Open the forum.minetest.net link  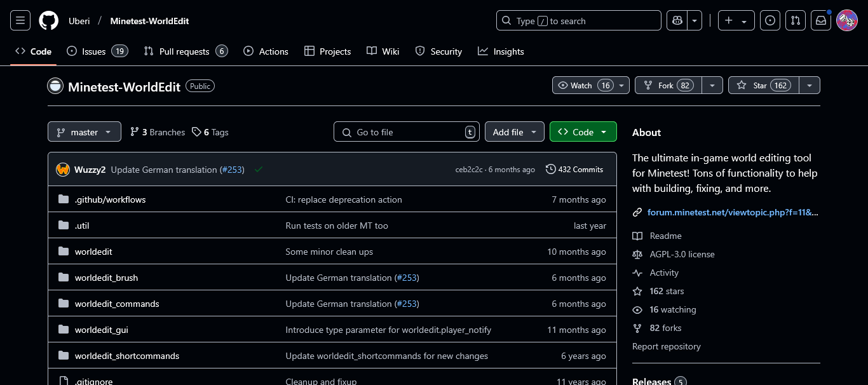(733, 212)
